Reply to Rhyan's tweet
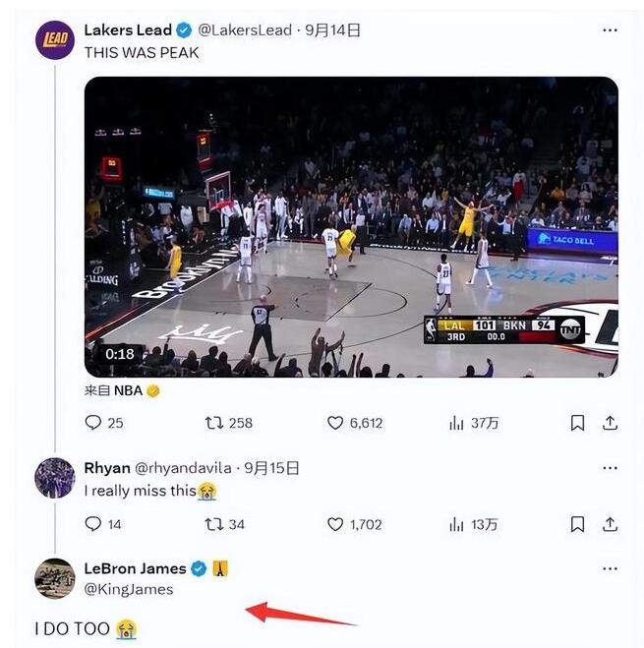Viewport: 644px width, 648px height. (93, 524)
